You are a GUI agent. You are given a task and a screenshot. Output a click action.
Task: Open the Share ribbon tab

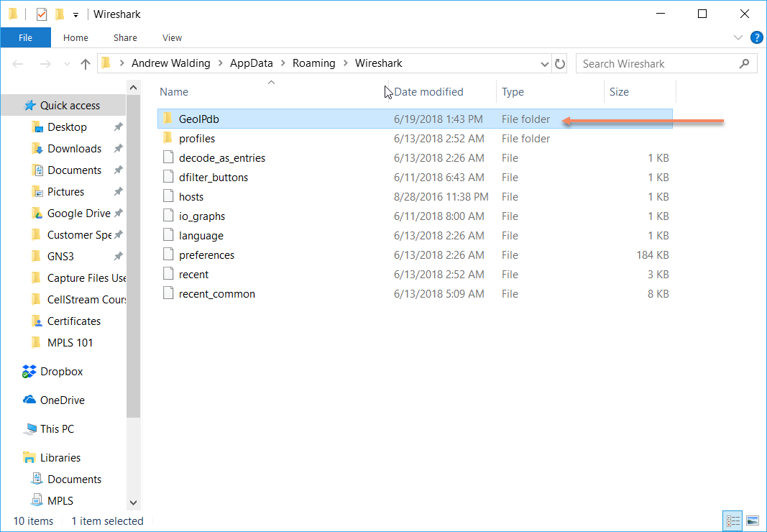click(125, 37)
